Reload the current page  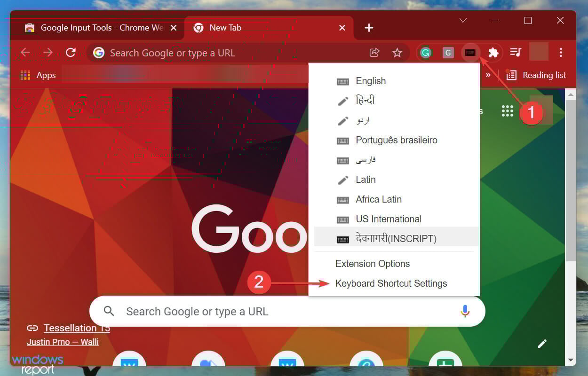[71, 53]
